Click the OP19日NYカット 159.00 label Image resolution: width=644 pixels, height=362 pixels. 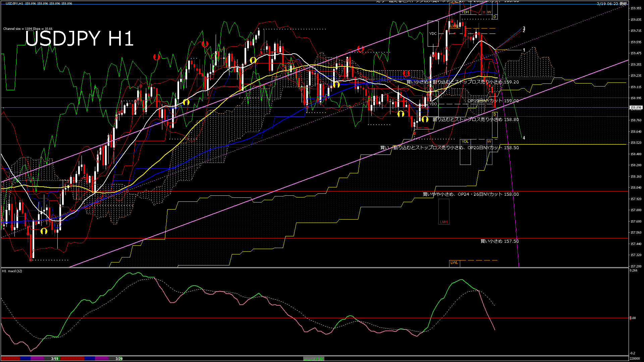(493, 101)
